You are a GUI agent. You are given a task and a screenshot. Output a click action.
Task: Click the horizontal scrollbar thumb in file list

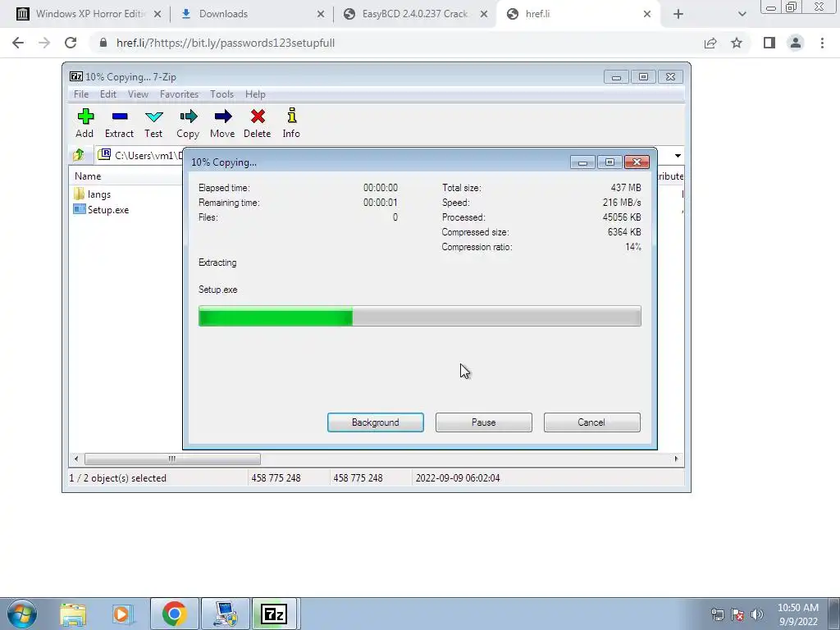pyautogui.click(x=172, y=459)
